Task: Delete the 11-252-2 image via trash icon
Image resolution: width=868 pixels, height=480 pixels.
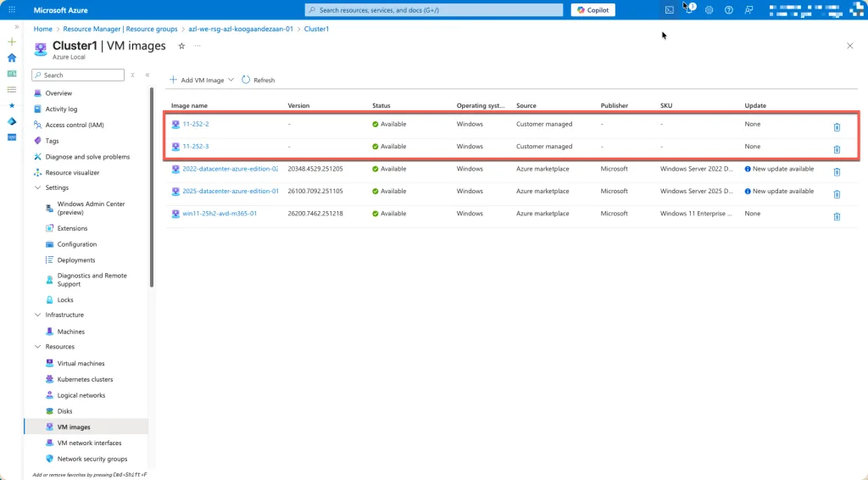Action: [837, 127]
